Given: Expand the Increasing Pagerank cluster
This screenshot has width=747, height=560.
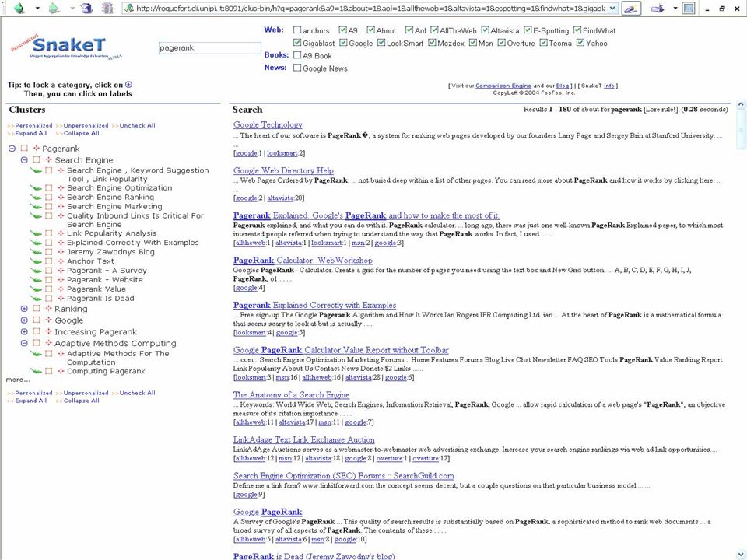Looking at the screenshot, I should [x=24, y=331].
